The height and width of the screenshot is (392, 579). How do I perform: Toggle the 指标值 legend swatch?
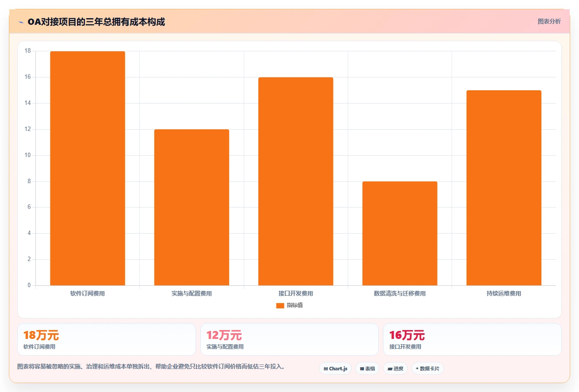280,305
